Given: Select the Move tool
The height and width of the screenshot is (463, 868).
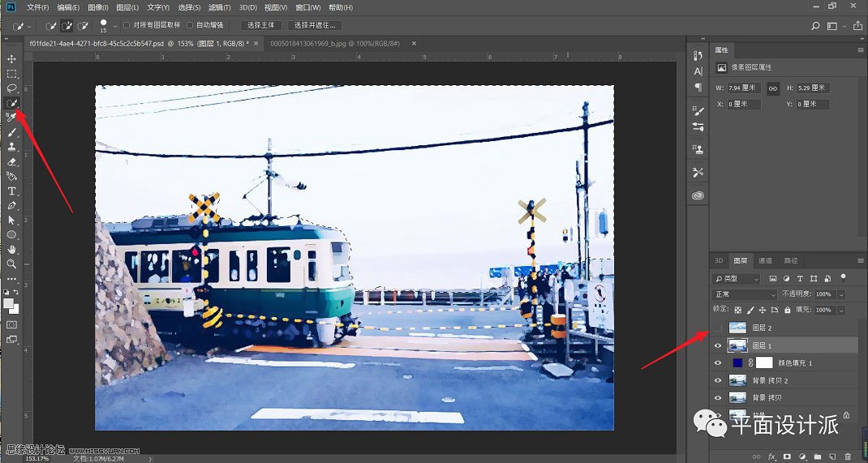Looking at the screenshot, I should [11, 59].
